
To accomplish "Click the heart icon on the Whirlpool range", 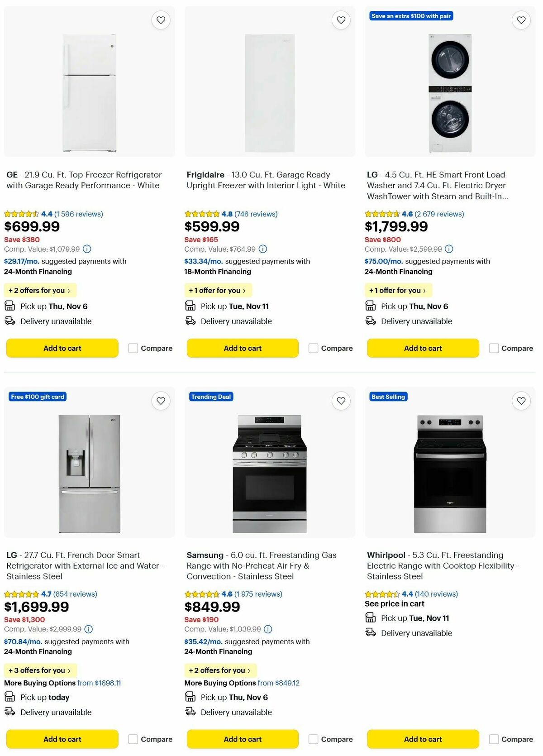I will (521, 401).
